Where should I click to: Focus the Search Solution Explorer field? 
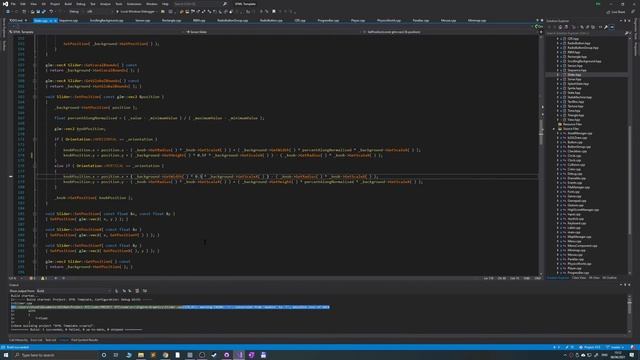[586, 33]
